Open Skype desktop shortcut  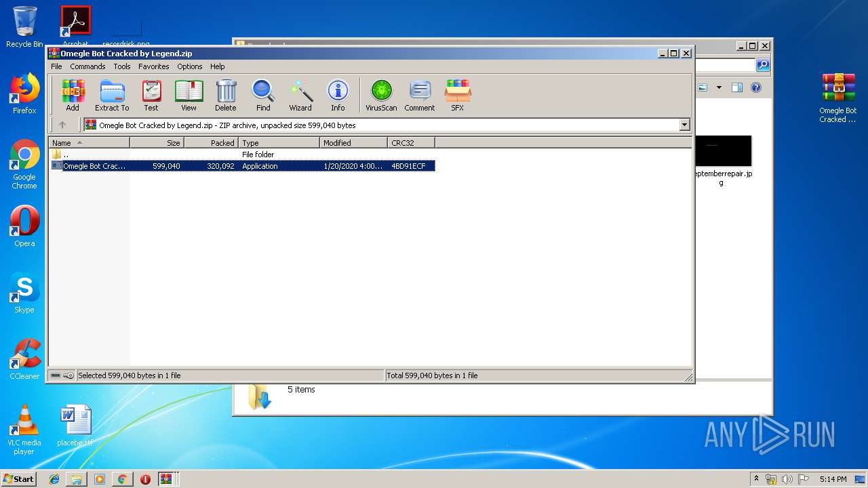(24, 293)
